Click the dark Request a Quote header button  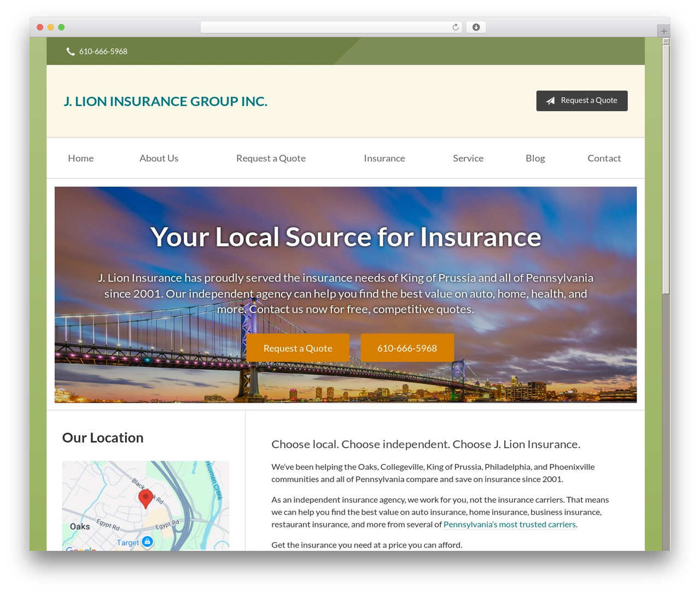(582, 101)
